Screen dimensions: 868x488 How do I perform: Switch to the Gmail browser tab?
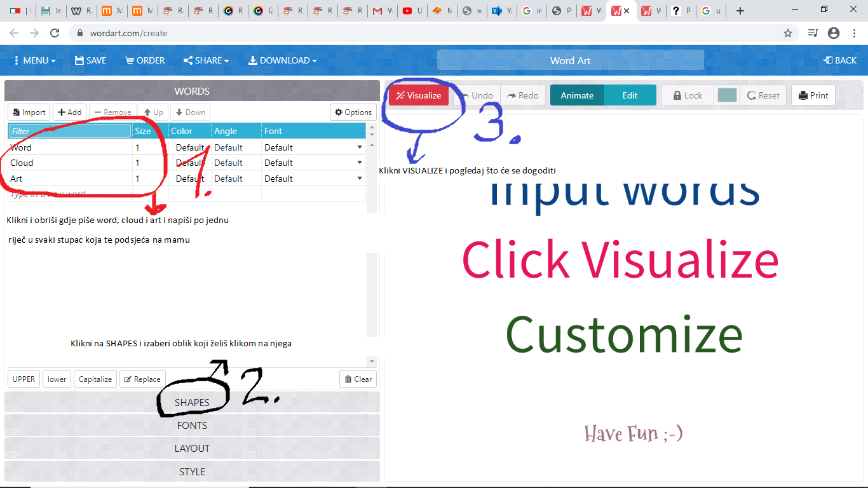[384, 11]
